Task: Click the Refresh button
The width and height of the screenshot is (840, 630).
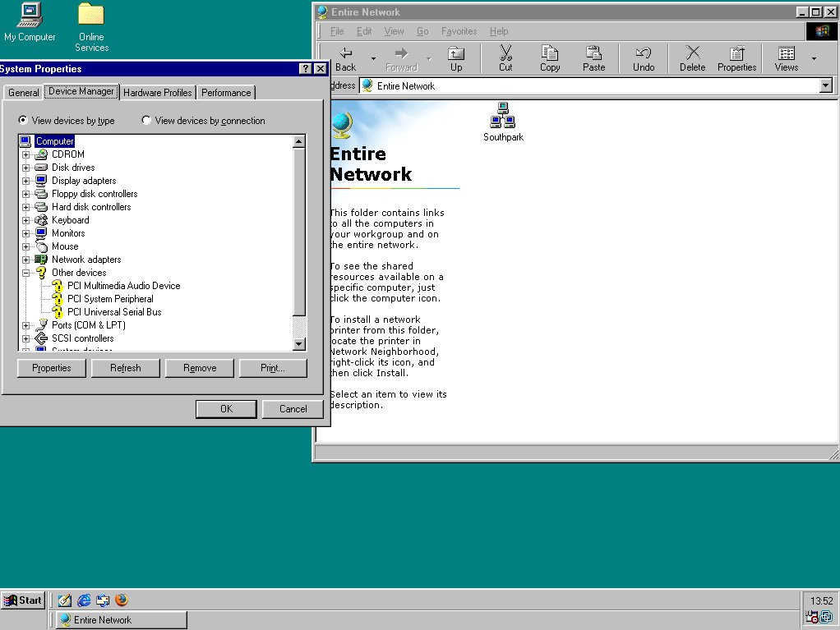Action: pos(126,368)
